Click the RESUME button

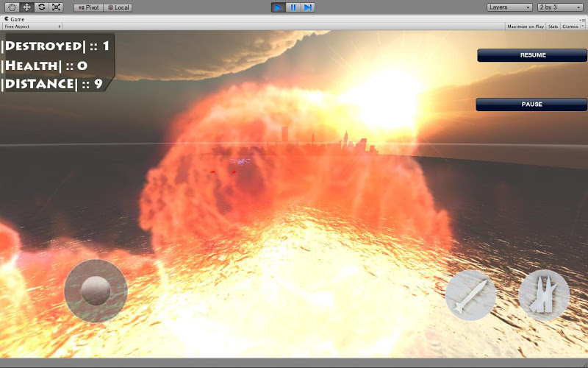(x=532, y=55)
